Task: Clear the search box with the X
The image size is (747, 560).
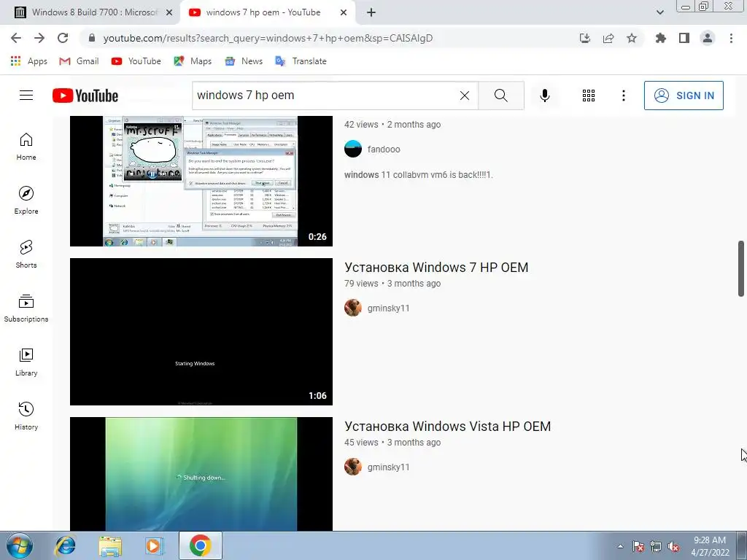Action: click(x=465, y=96)
